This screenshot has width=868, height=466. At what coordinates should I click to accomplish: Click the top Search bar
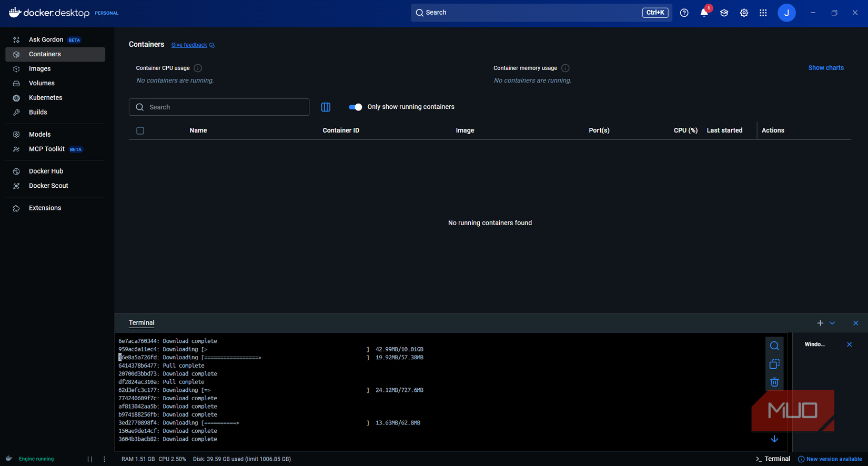point(541,13)
